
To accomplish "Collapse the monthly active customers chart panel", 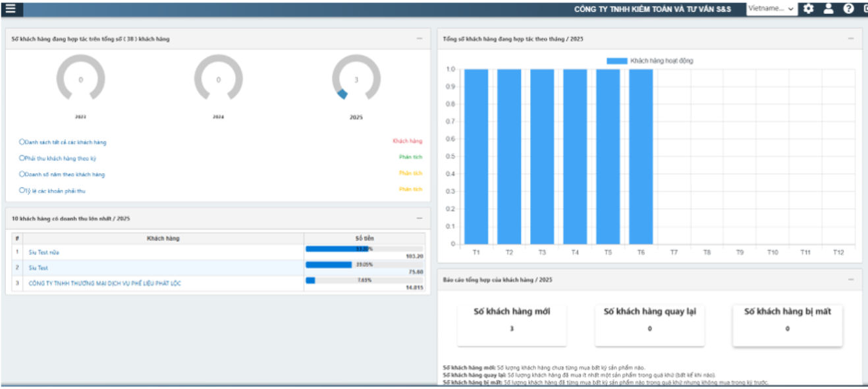I will pyautogui.click(x=851, y=39).
